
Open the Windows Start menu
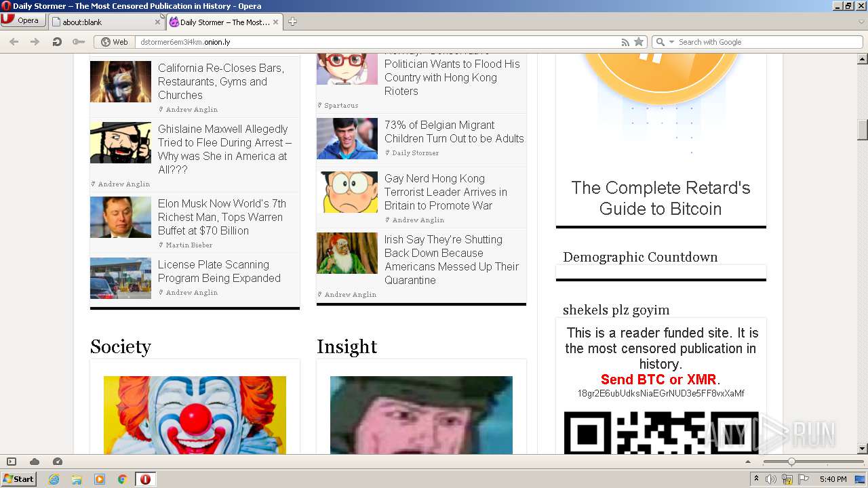(19, 479)
